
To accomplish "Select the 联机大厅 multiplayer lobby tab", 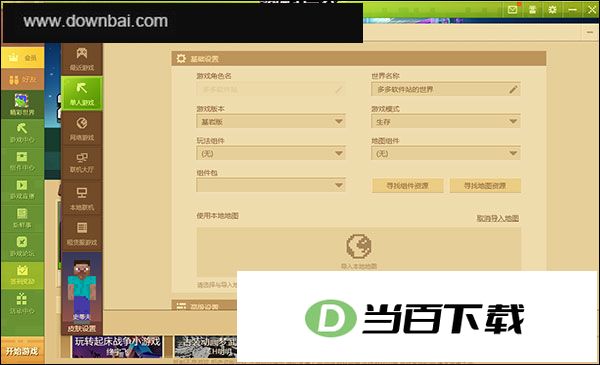I will click(82, 163).
